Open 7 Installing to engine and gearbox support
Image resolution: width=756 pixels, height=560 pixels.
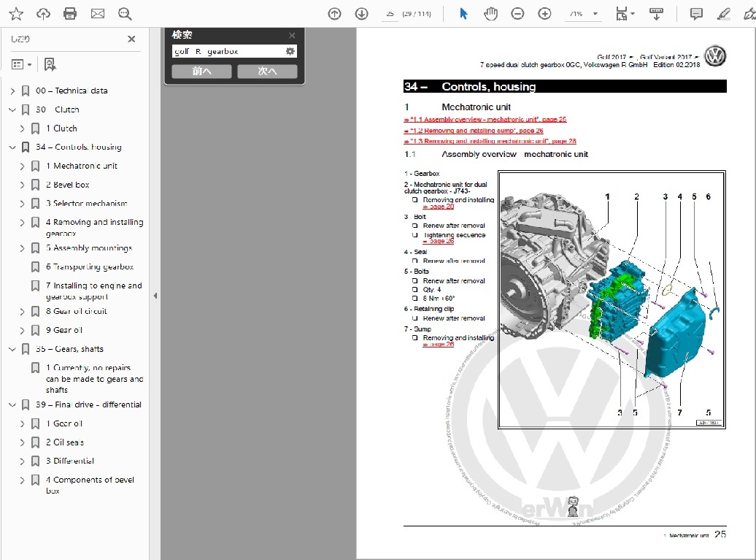[94, 291]
